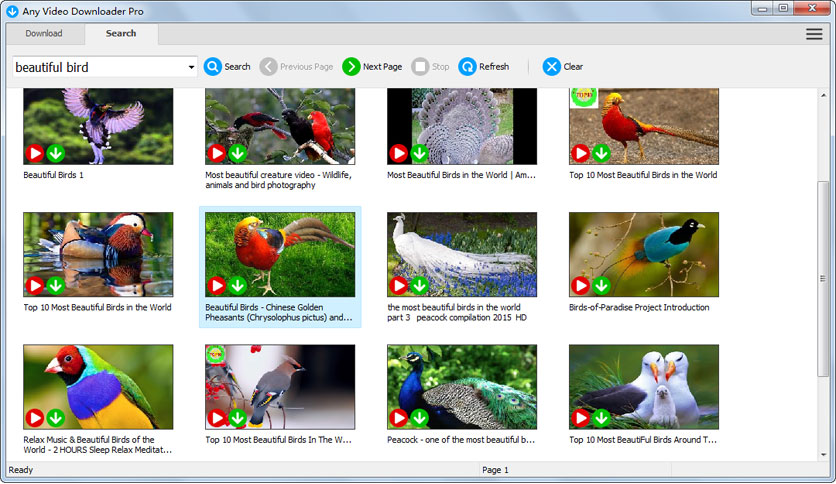Download the Mandarin duck 'Top 10' video
Image resolution: width=836 pixels, height=484 pixels.
tap(55, 286)
